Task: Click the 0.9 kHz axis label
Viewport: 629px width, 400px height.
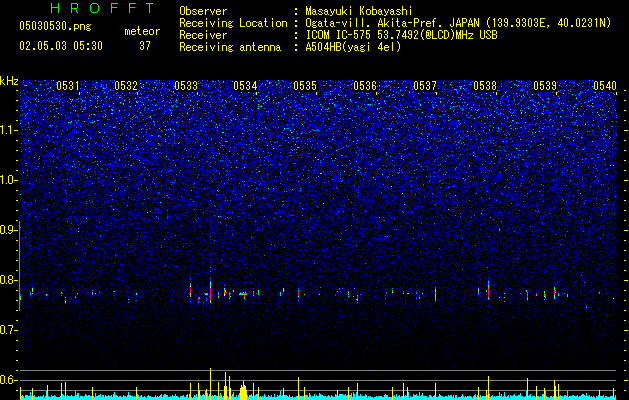Action: [9, 230]
